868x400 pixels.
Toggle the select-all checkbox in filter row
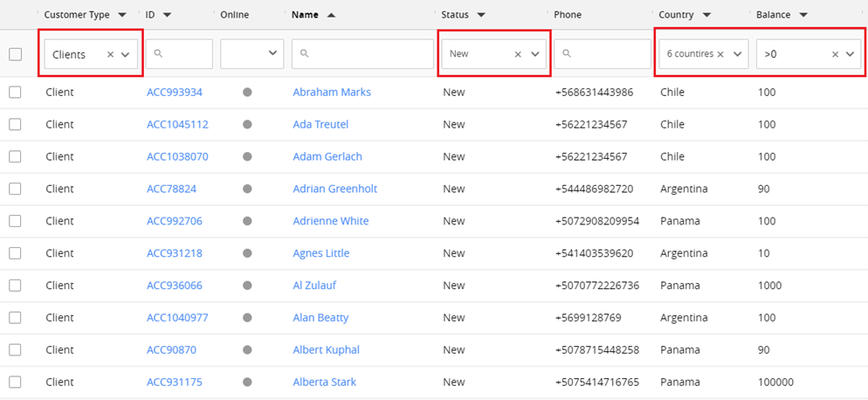point(15,54)
